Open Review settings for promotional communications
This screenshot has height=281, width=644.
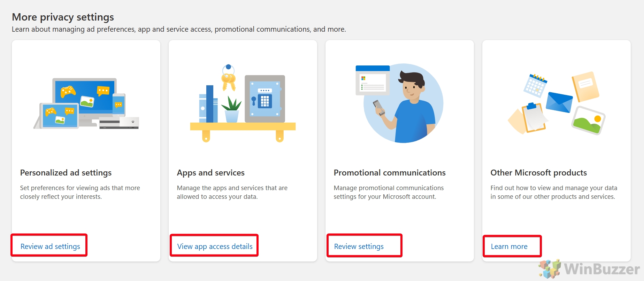pos(359,246)
